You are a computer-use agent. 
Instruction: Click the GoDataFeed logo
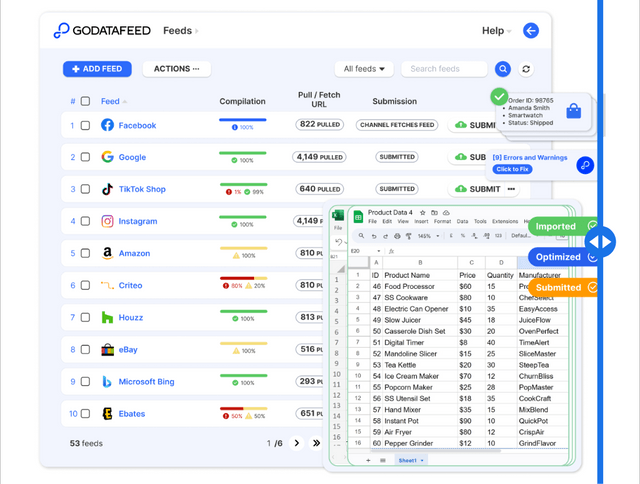tap(102, 31)
